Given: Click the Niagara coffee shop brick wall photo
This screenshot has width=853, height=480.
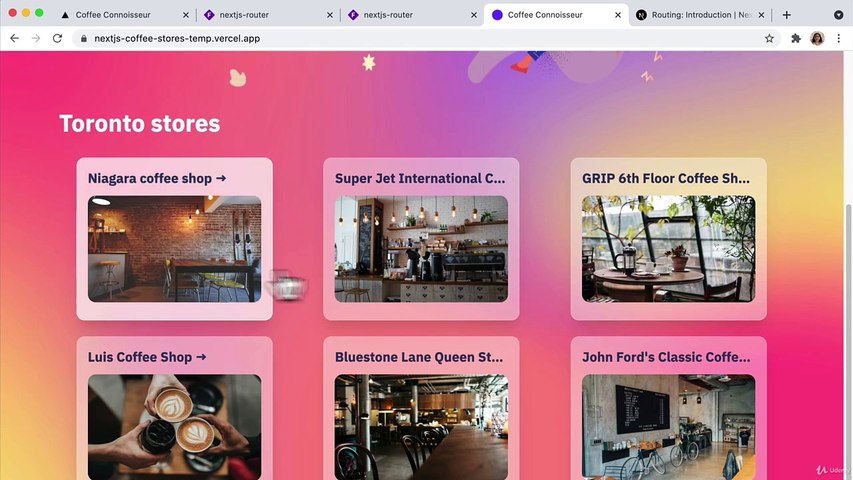Looking at the screenshot, I should tap(175, 249).
